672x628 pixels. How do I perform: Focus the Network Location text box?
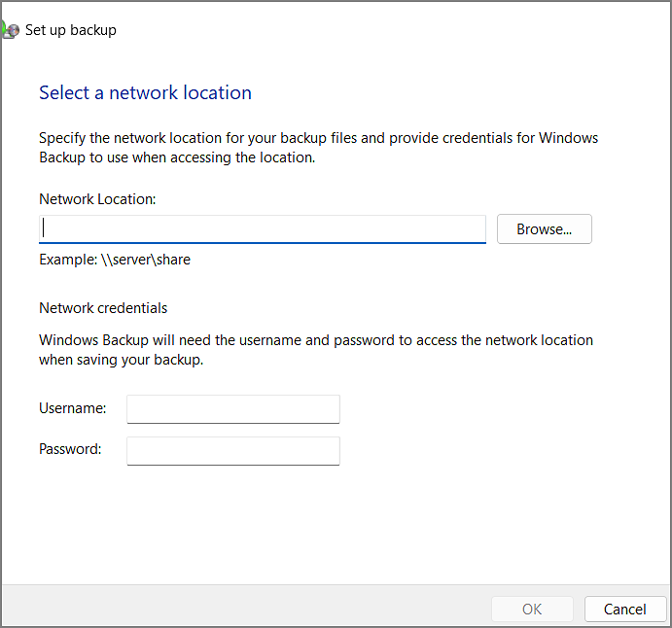click(263, 229)
